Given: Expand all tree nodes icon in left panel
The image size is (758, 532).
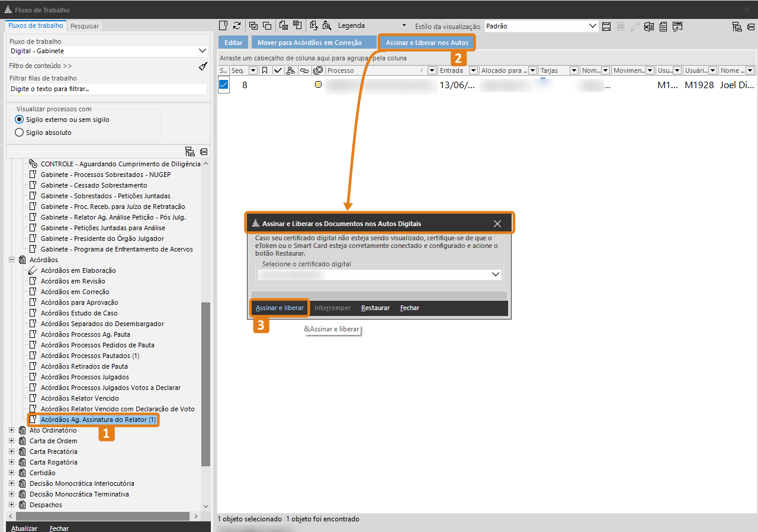Looking at the screenshot, I should click(190, 151).
